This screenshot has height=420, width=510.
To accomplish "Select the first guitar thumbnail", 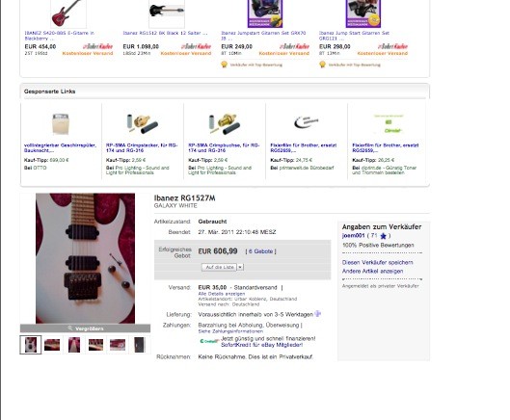I will click(x=31, y=345).
